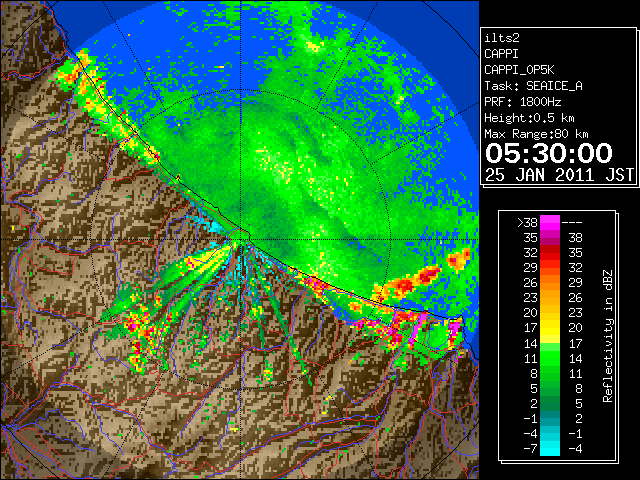Click the magenta '>38' legend swatch
The height and width of the screenshot is (480, 640).
(550, 222)
